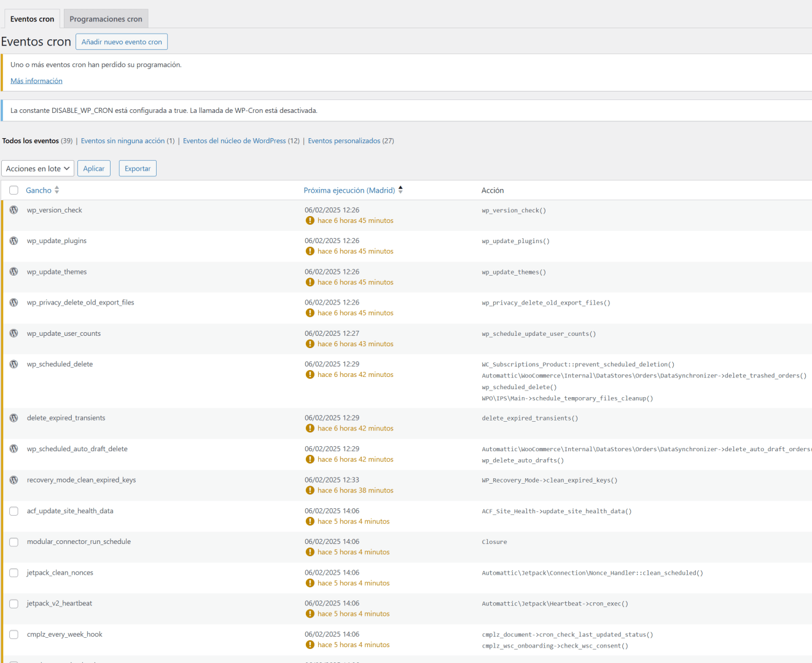Click the ACF_Site_Health->update_site_health_data() action
The image size is (812, 663).
click(x=556, y=511)
